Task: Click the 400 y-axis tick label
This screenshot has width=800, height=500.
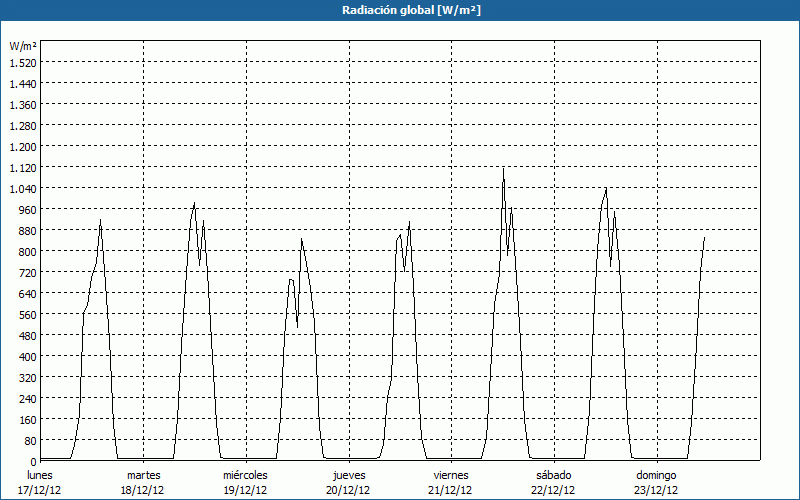Action: point(26,356)
